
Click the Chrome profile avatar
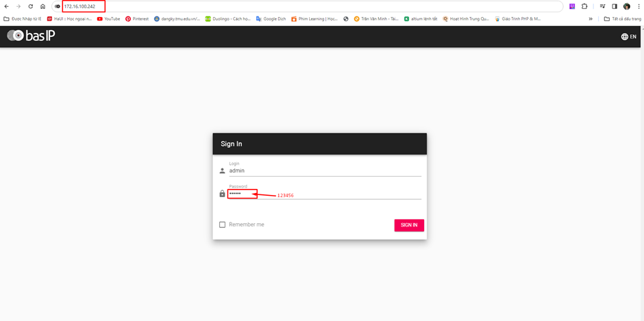pos(626,6)
